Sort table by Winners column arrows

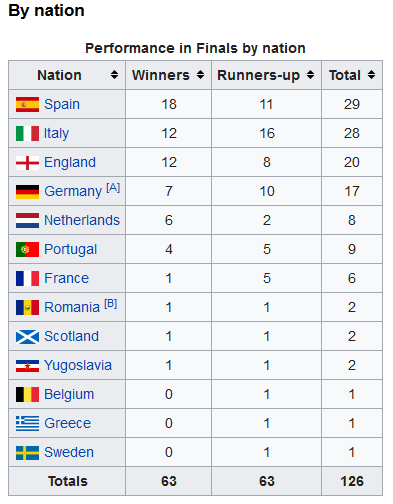pos(200,75)
